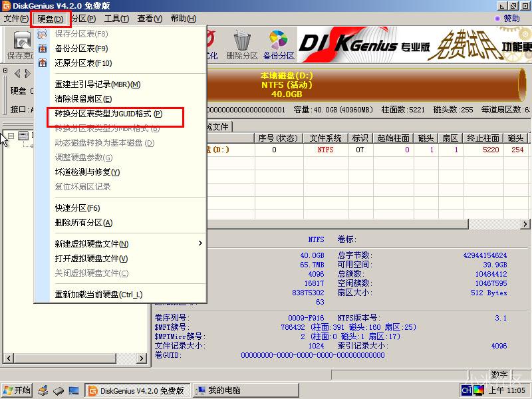Click the display icon in system tray
This screenshot has width=532, height=399.
(x=479, y=390)
